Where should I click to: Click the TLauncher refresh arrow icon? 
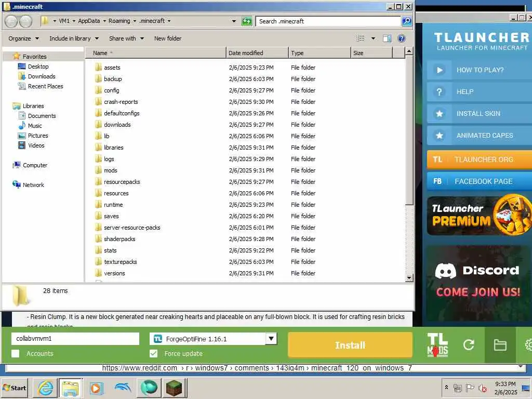(469, 345)
